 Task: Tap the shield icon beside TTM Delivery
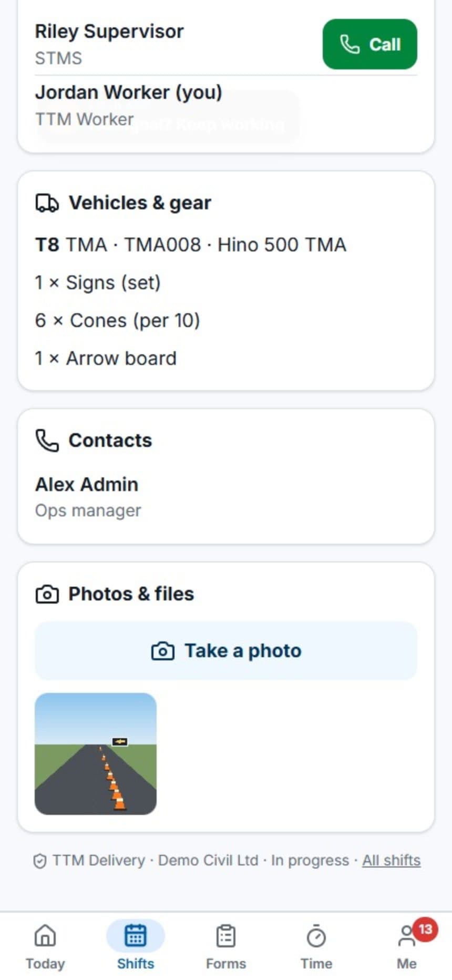pos(39,861)
